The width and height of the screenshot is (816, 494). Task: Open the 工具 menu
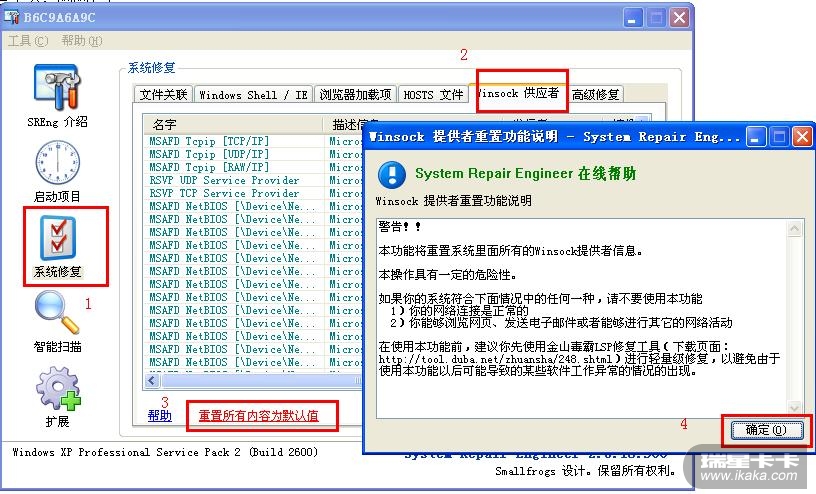(28, 41)
